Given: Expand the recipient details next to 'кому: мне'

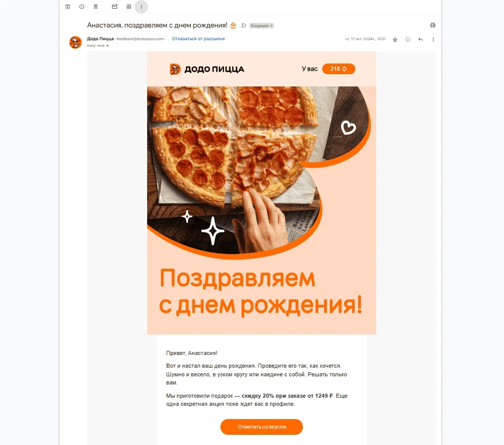Looking at the screenshot, I should pyautogui.click(x=108, y=46).
